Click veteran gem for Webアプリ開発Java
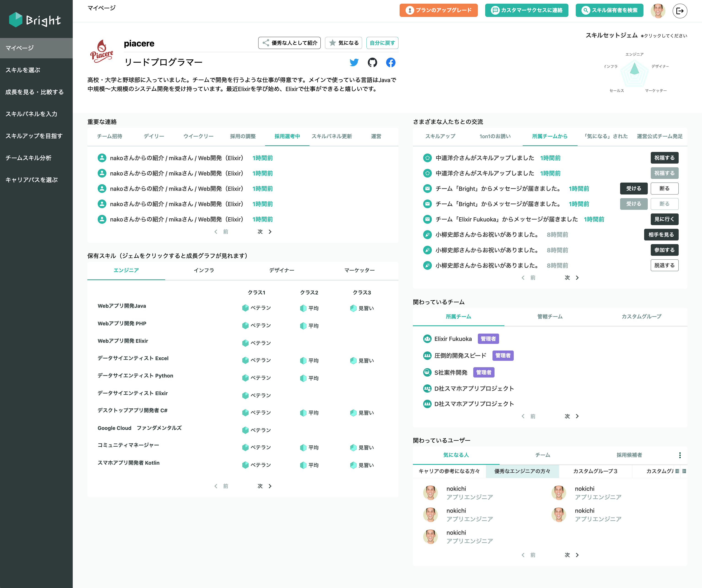This screenshot has height=588, width=702. coord(245,308)
